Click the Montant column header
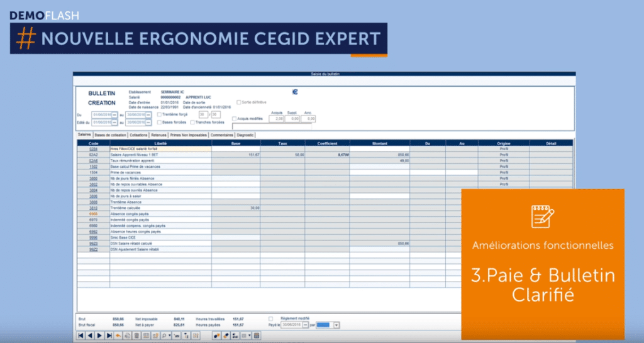Viewport: 644px width, 343px height. point(379,143)
